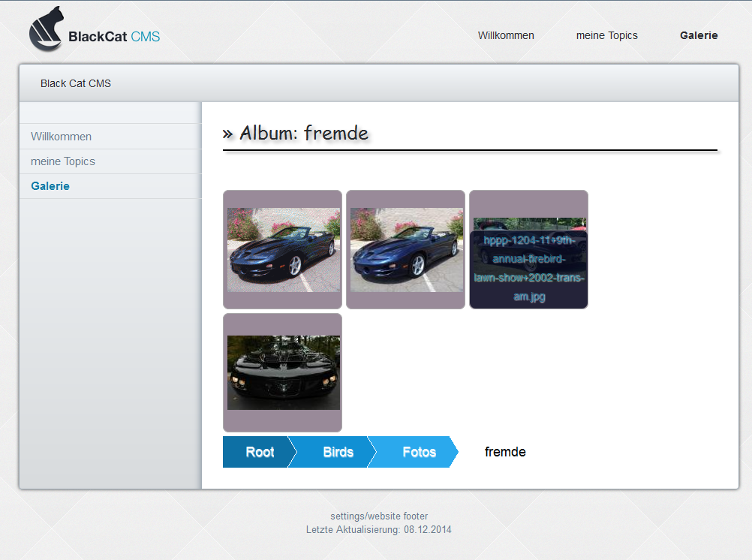Go to Galerie in the top navigation
The width and height of the screenshot is (752, 560).
[699, 35]
